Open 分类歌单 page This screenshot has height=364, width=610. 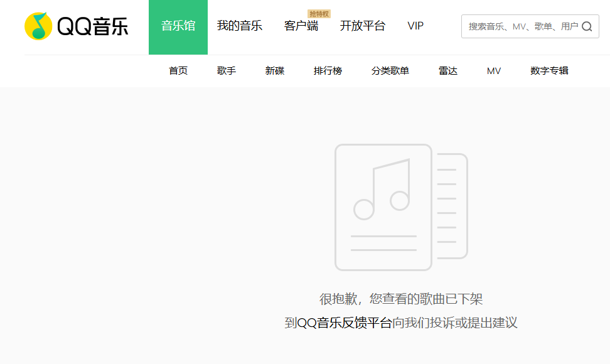[x=390, y=71]
